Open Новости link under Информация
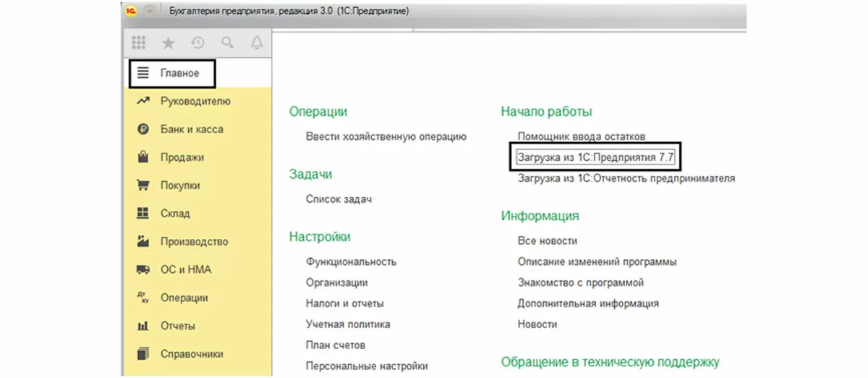The height and width of the screenshot is (378, 868). pos(537,324)
